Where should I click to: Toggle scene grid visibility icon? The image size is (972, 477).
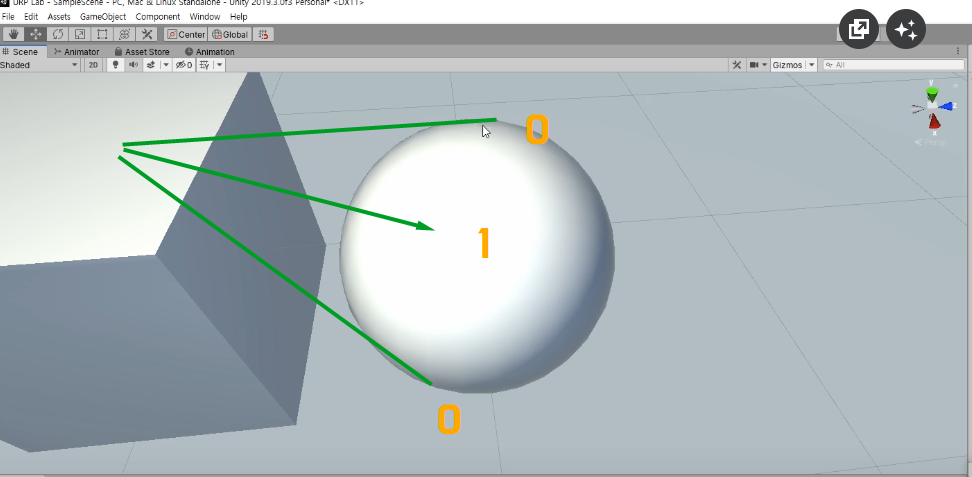point(203,65)
